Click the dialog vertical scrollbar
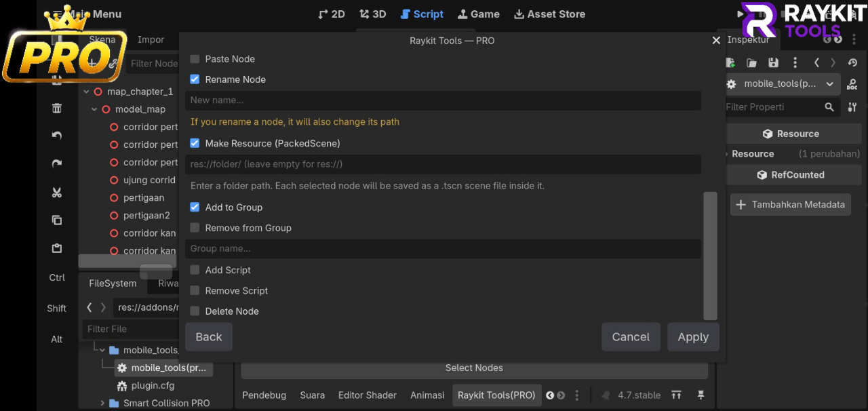The height and width of the screenshot is (411, 868). [x=710, y=256]
